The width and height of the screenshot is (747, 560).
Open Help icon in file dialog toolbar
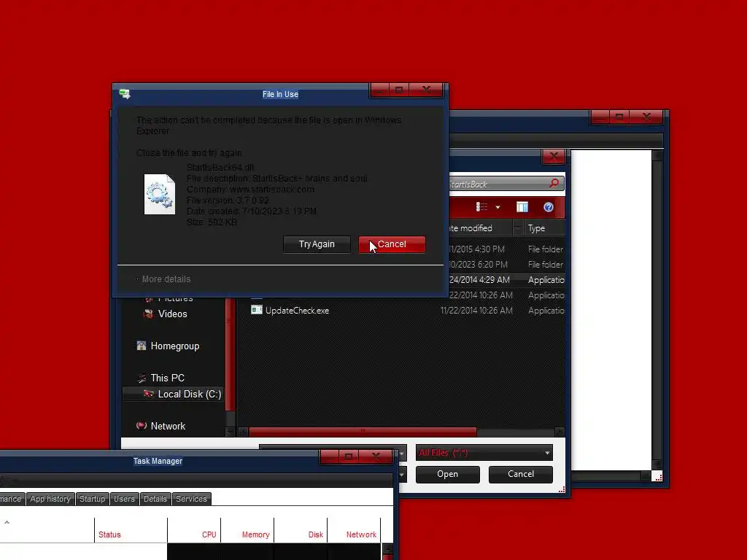[549, 206]
